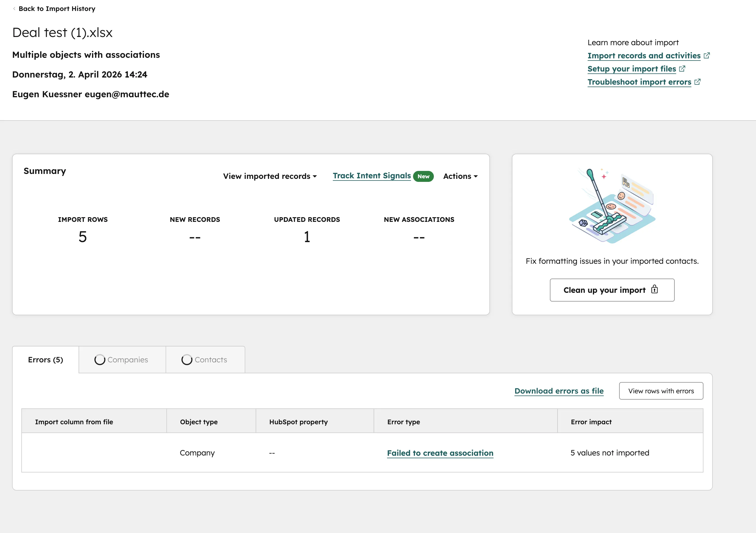The image size is (756, 533).
Task: Click the back chevron beside Import History
Action: tap(14, 8)
